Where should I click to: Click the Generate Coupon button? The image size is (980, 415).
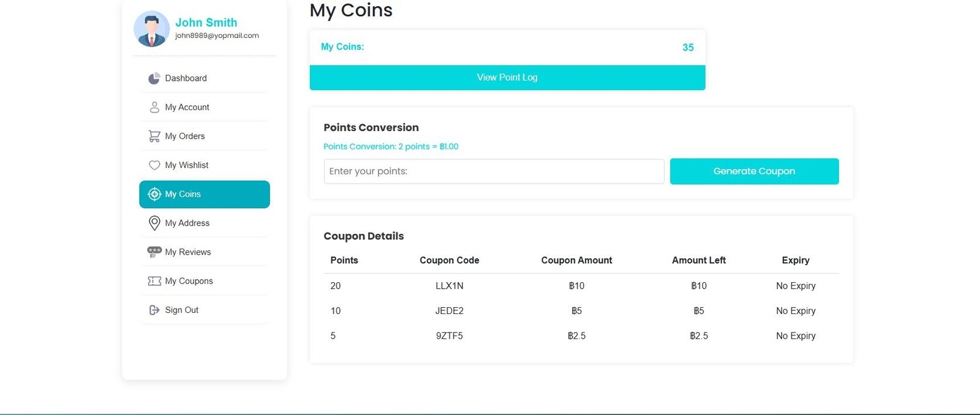pyautogui.click(x=754, y=171)
